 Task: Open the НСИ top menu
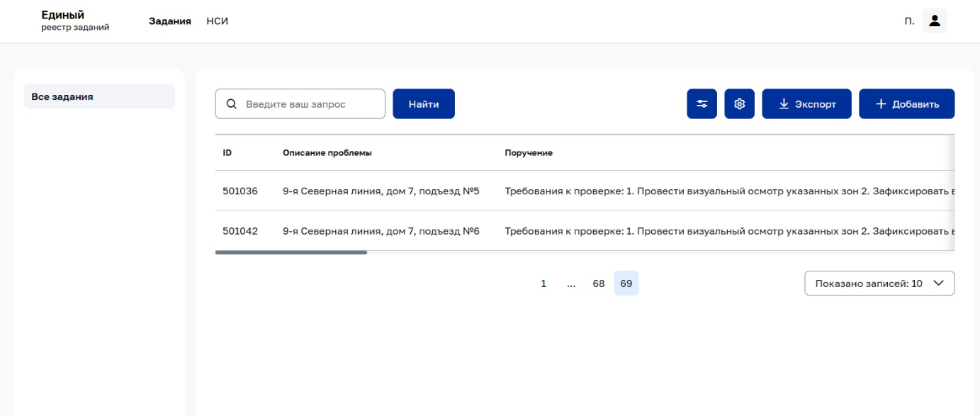click(x=218, y=21)
